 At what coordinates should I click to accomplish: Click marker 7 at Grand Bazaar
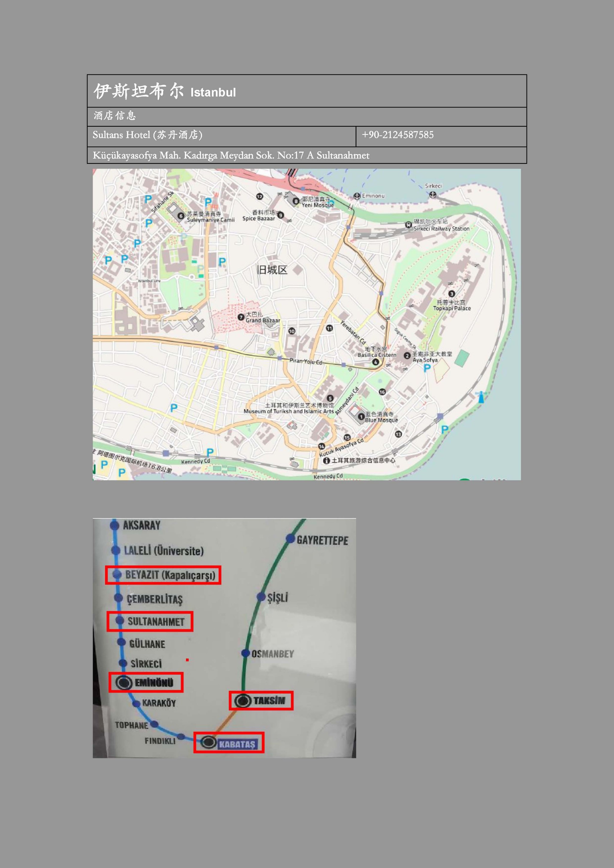pyautogui.click(x=241, y=317)
